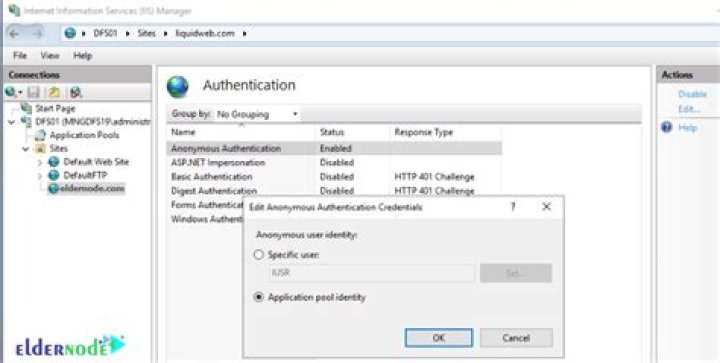Image resolution: width=720 pixels, height=363 pixels.
Task: Select the Anonymous Authentication row
Action: (x=334, y=148)
